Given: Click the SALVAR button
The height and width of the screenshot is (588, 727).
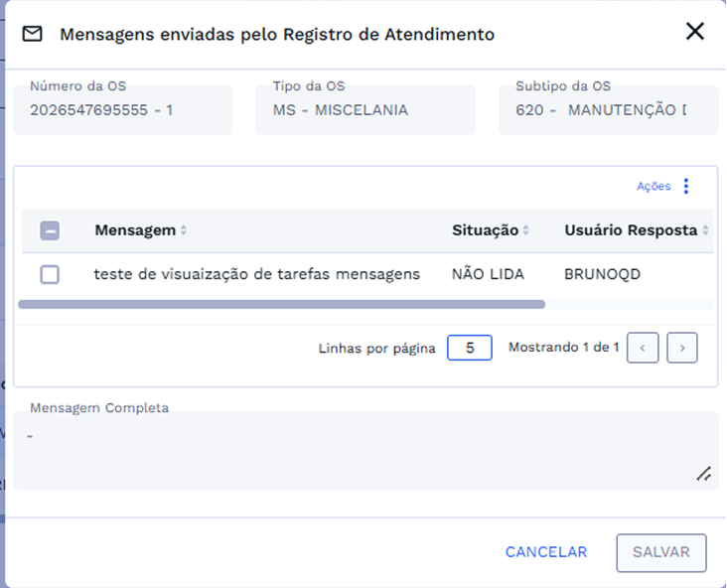Looking at the screenshot, I should point(661,552).
